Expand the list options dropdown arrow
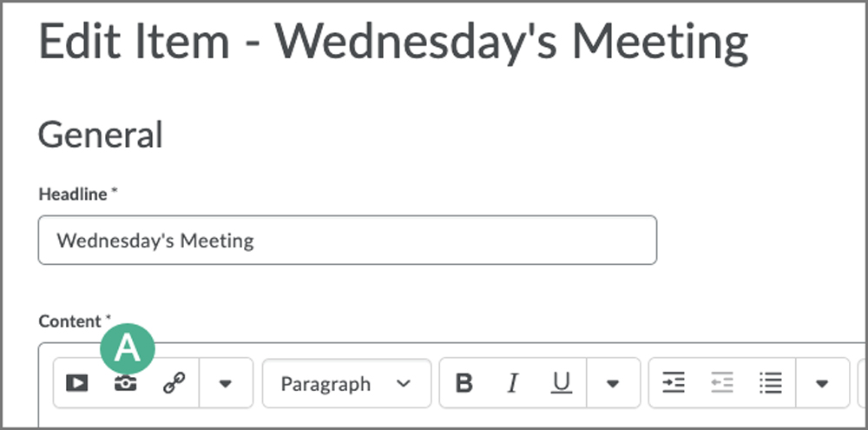Viewport: 868px width, 430px height. (822, 383)
